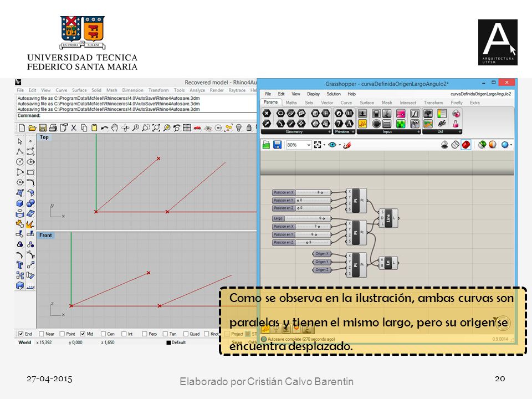The width and height of the screenshot is (532, 399).
Task: Tick the Perp object snap checkbox
Action: click(x=145, y=334)
